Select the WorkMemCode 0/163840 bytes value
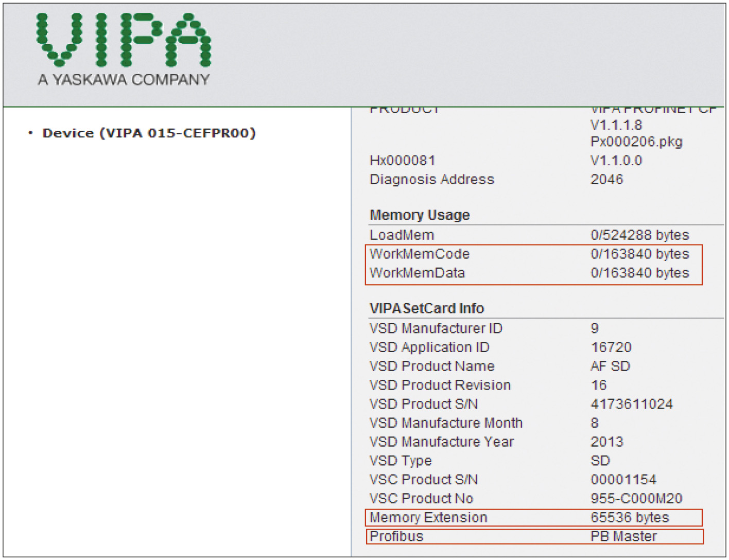 tap(640, 254)
